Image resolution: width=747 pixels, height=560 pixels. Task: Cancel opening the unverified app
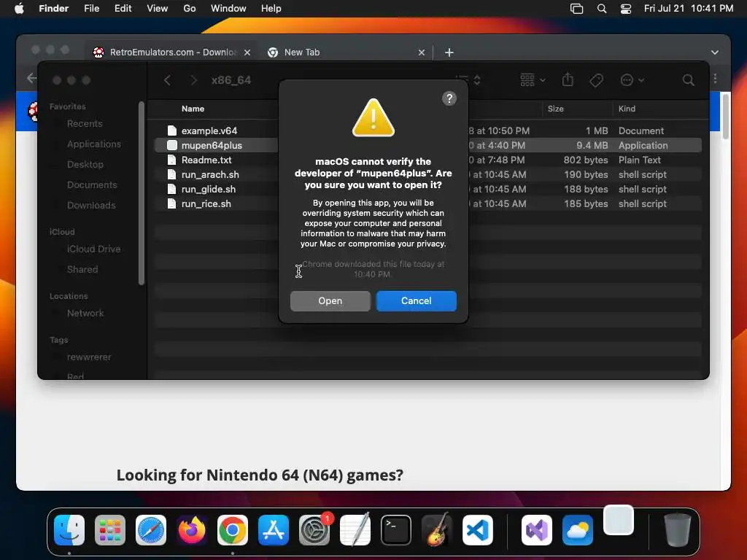[416, 301]
